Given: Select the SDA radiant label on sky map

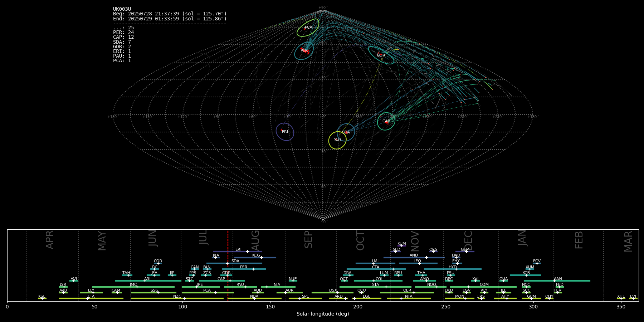Looking at the screenshot, I should point(346,132).
